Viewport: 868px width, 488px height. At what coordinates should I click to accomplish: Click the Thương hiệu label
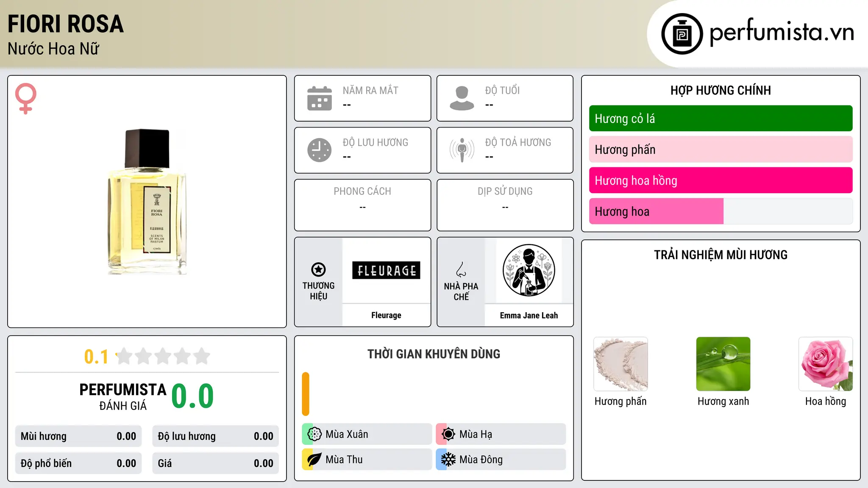318,291
